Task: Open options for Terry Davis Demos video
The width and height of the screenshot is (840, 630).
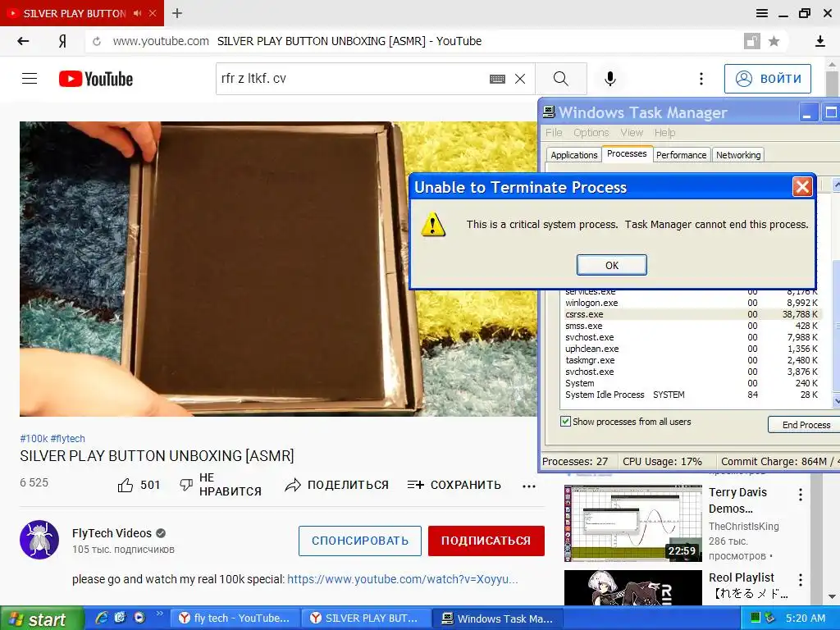Action: [801, 495]
